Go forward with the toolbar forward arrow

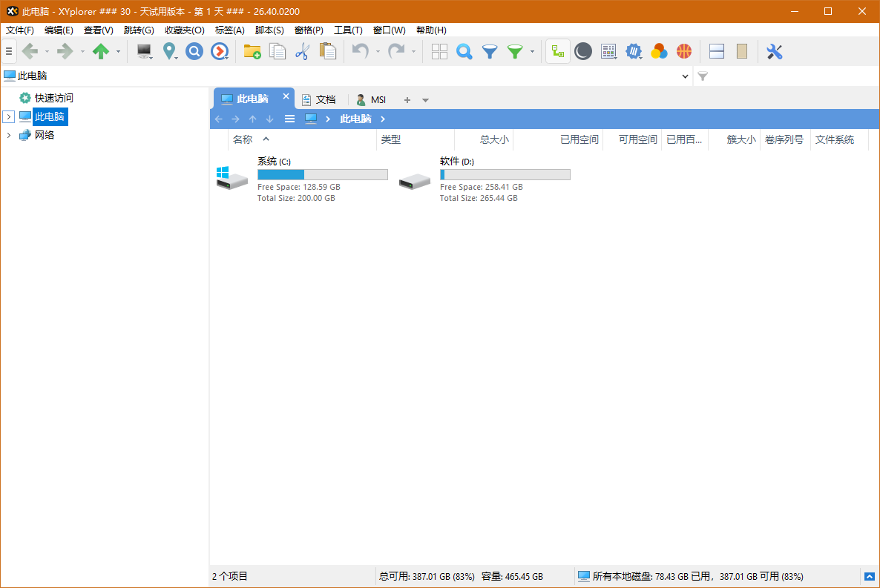coord(65,52)
